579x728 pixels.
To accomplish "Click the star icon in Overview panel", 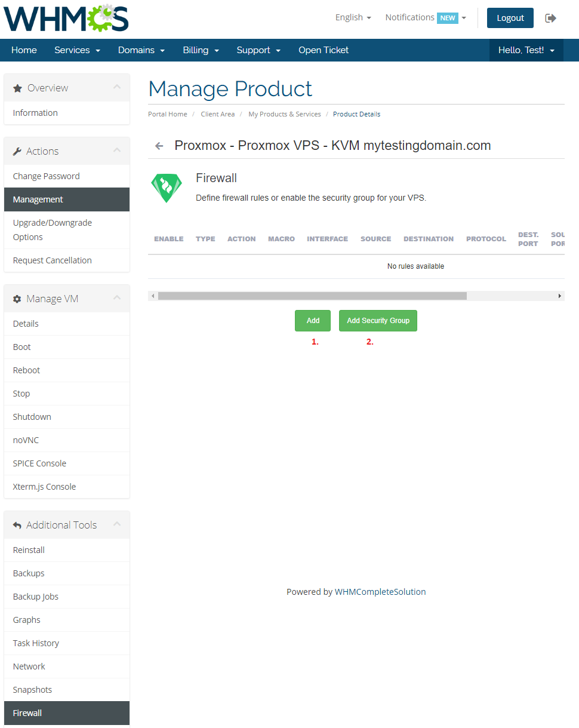I will pos(17,88).
